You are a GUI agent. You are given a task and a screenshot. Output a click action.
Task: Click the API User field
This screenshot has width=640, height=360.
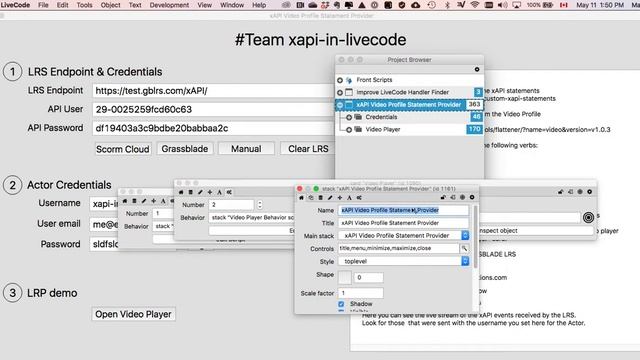213,109
